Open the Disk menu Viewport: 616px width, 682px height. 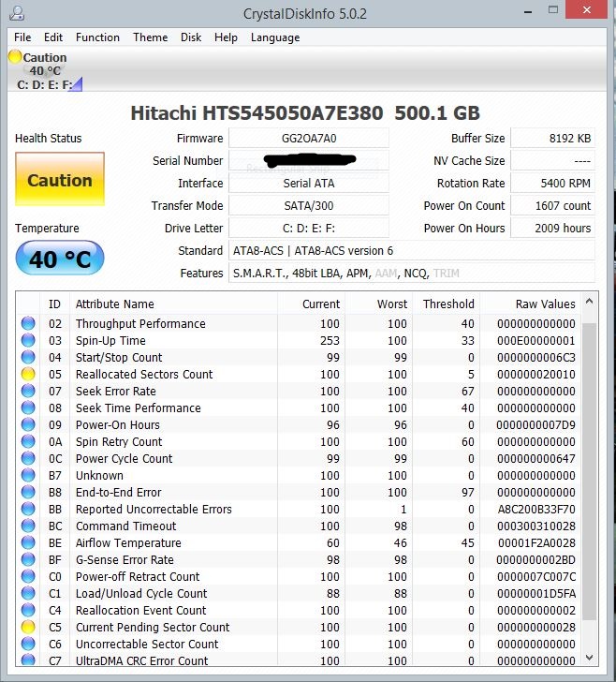click(191, 37)
